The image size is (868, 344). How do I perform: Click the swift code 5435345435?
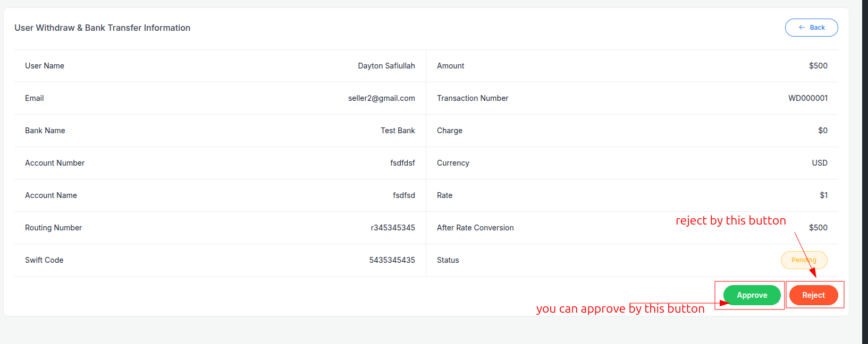(x=392, y=260)
